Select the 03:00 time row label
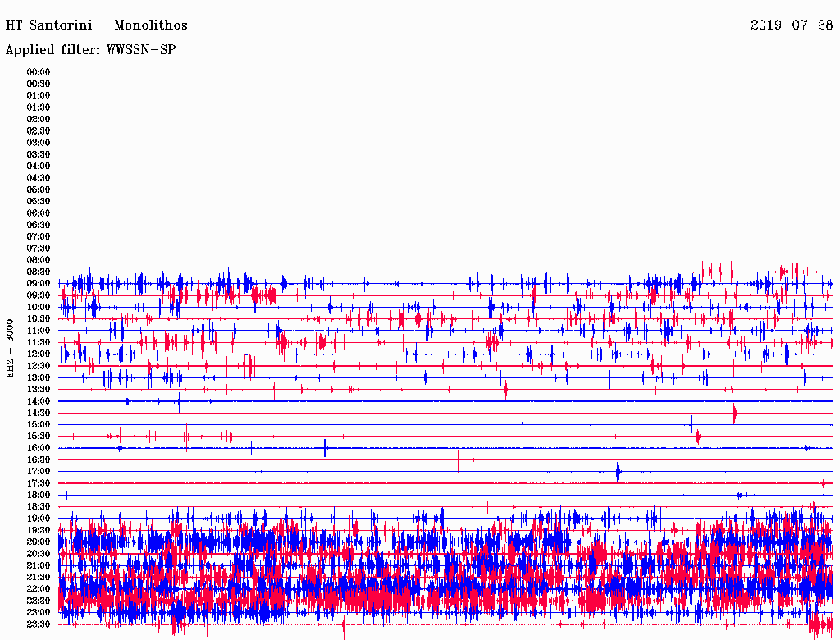The width and height of the screenshot is (840, 640). [39, 143]
